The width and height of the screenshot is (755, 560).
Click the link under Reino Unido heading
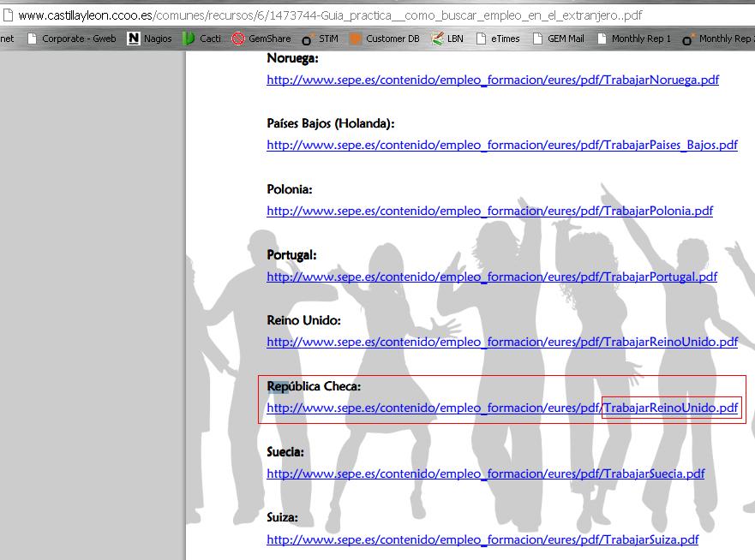tap(501, 342)
